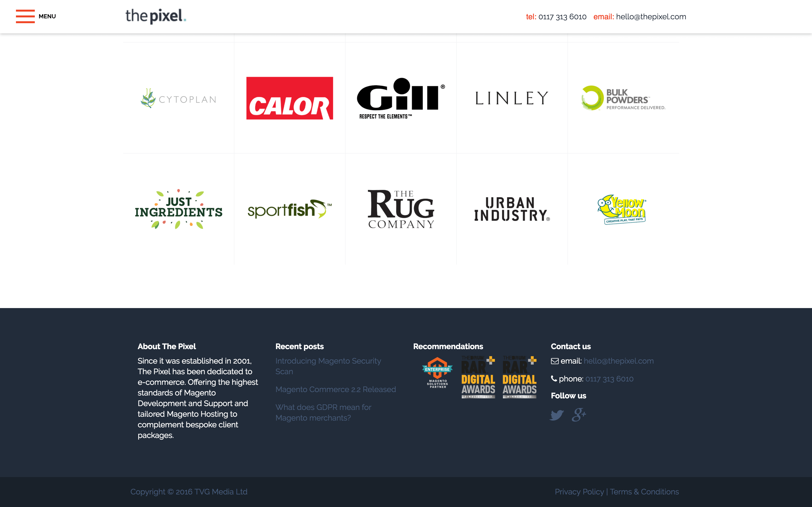812x507 pixels.
Task: Expand the Recommendations section
Action: [448, 346]
